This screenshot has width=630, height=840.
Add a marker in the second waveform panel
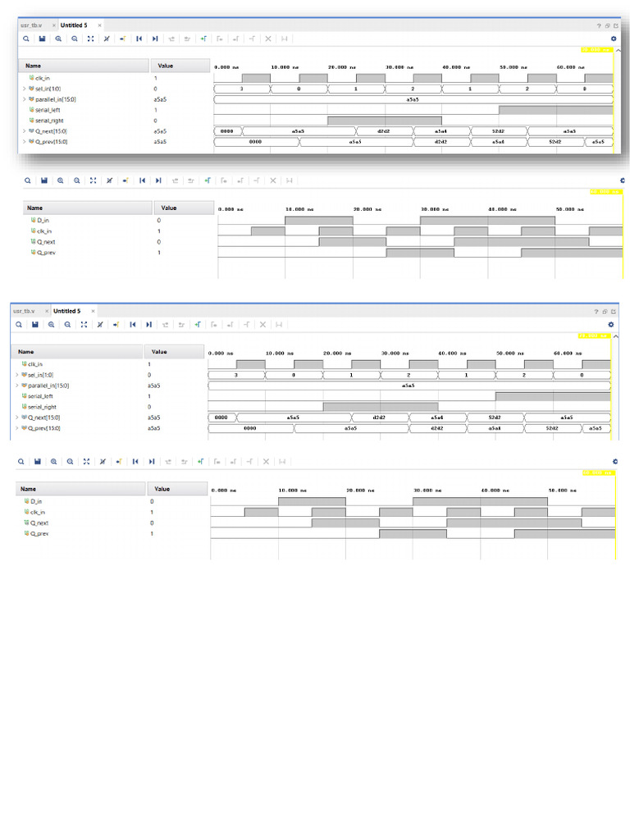(x=208, y=180)
